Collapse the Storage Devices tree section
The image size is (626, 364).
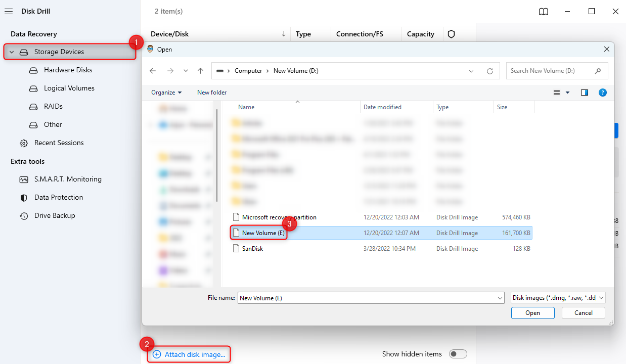[12, 52]
